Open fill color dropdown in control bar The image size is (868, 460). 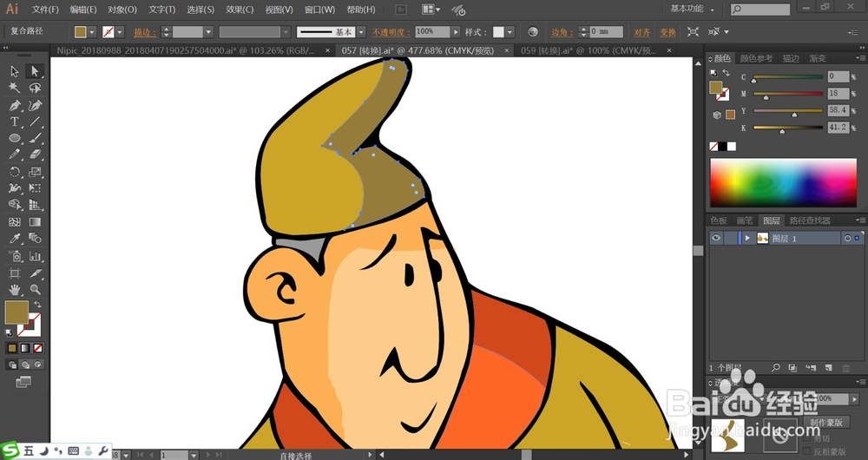click(92, 32)
